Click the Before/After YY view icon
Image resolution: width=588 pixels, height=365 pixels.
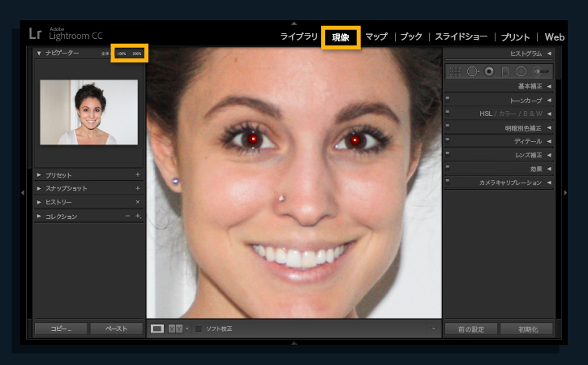tap(175, 329)
